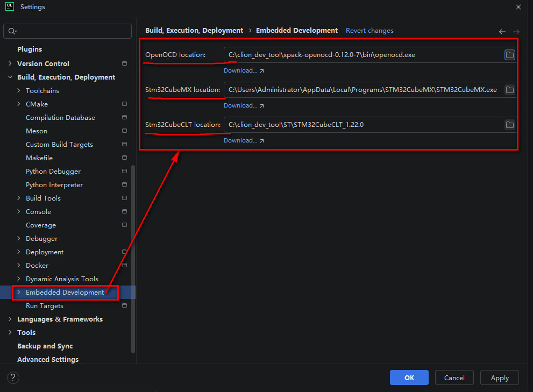Click the settings tree vertical scrollbar
Screen dimensions: 533x392
133,259
